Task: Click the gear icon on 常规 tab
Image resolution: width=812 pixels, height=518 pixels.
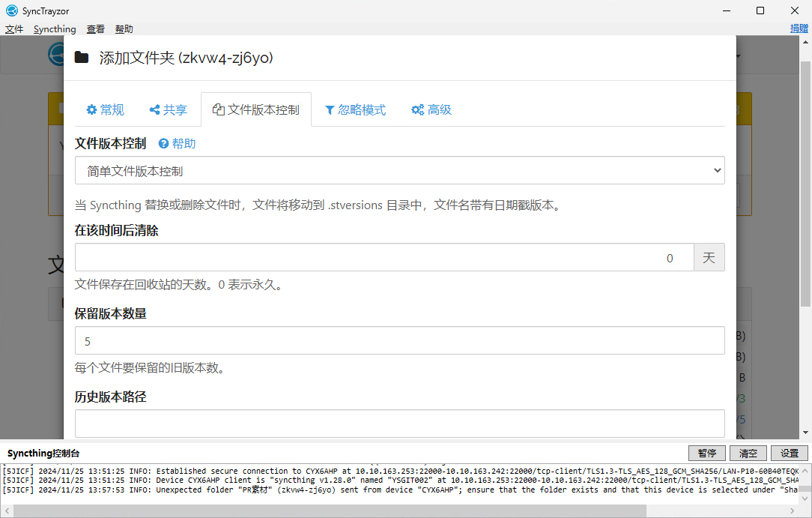Action: coord(91,109)
